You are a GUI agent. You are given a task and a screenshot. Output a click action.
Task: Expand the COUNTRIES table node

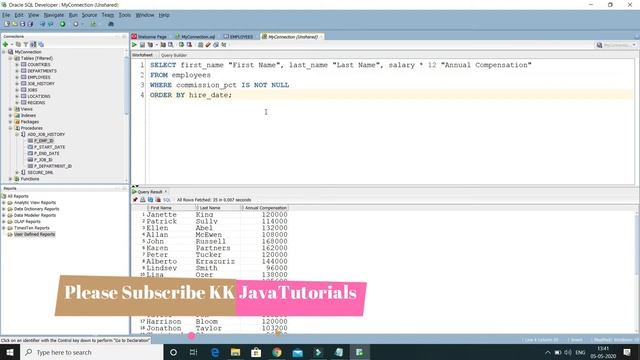click(x=17, y=64)
